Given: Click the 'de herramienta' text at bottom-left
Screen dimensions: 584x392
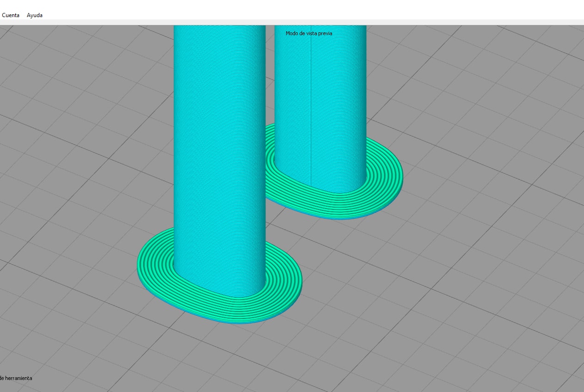Looking at the screenshot, I should [16, 378].
